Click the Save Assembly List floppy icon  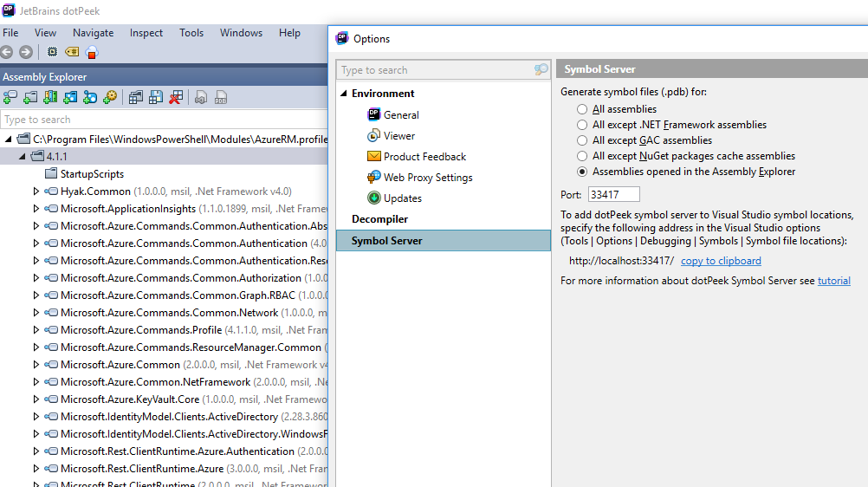coord(156,98)
